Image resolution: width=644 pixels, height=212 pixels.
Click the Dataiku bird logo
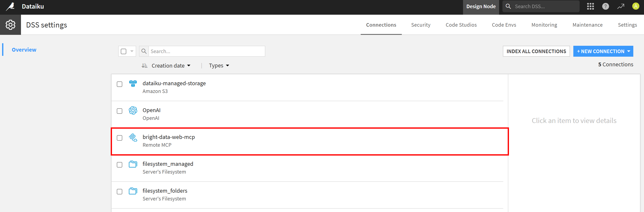coord(10,7)
